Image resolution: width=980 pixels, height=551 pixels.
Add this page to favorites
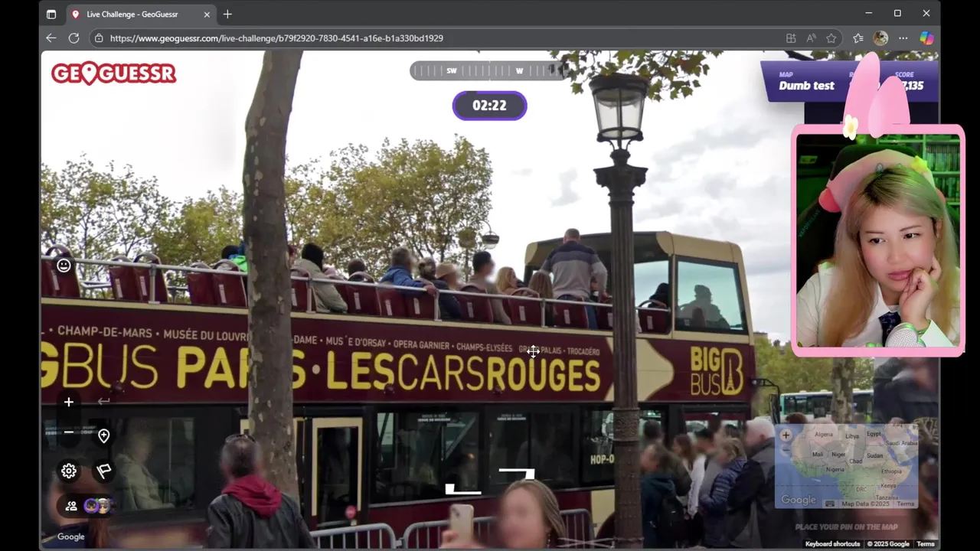[831, 37]
